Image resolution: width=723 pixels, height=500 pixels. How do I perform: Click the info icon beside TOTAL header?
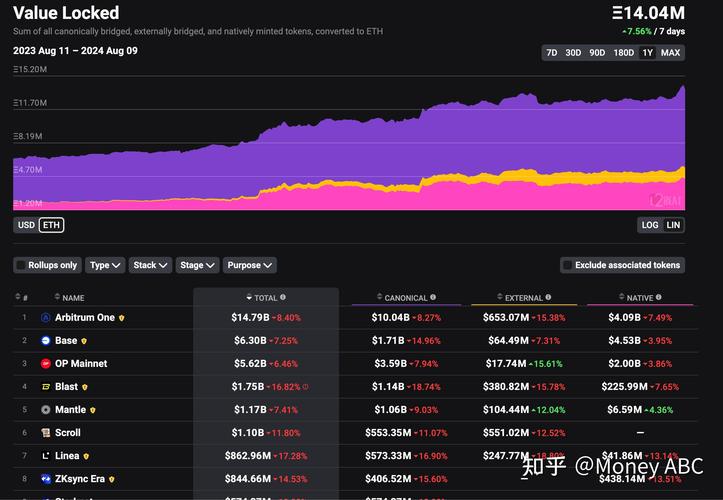click(x=283, y=298)
